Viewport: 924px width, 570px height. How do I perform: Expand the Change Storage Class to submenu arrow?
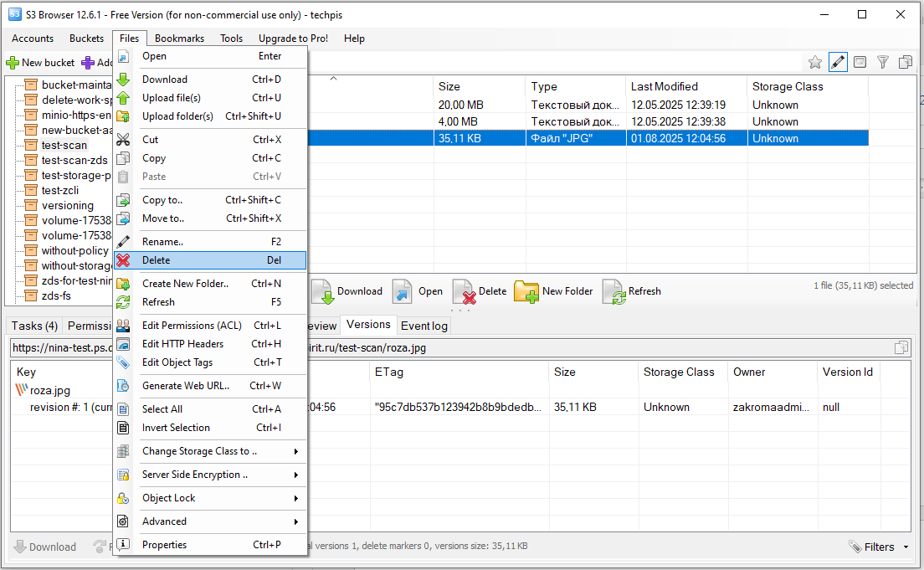(x=295, y=451)
